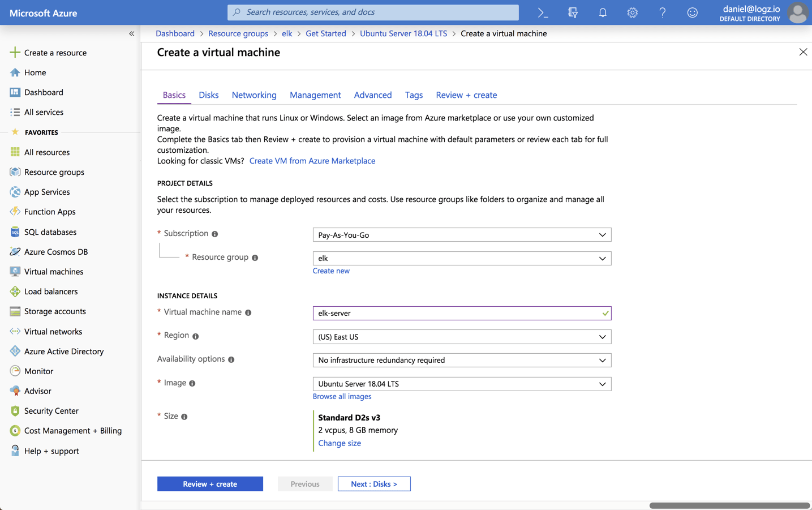
Task: Open the Subscription dropdown
Action: (462, 235)
